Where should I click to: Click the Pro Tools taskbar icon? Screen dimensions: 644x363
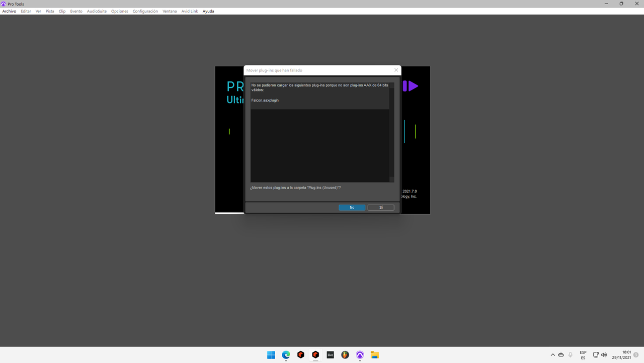(x=360, y=355)
